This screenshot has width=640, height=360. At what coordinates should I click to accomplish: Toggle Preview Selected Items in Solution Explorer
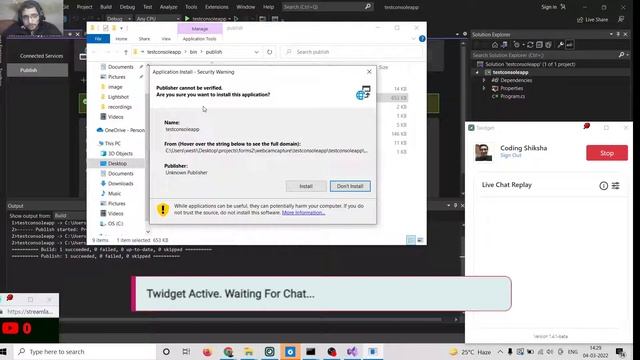570,45
